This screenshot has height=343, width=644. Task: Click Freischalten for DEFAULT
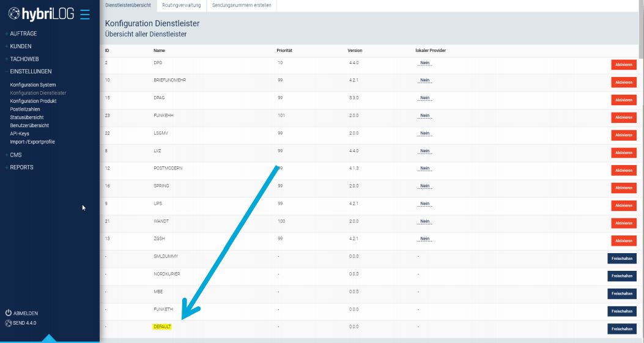(x=622, y=329)
